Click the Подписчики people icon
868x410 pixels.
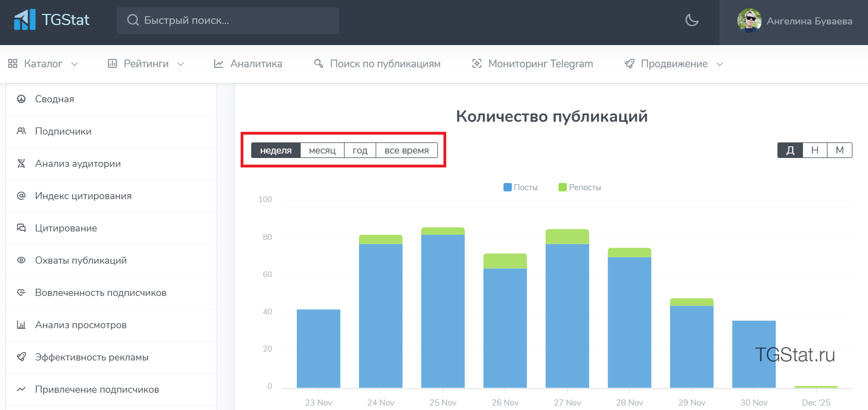(x=21, y=131)
